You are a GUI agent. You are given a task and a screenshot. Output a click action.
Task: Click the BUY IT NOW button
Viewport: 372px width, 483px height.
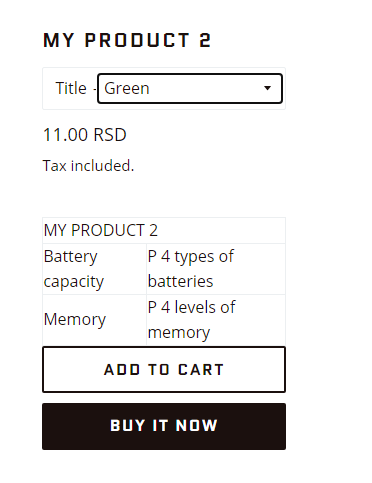(164, 426)
